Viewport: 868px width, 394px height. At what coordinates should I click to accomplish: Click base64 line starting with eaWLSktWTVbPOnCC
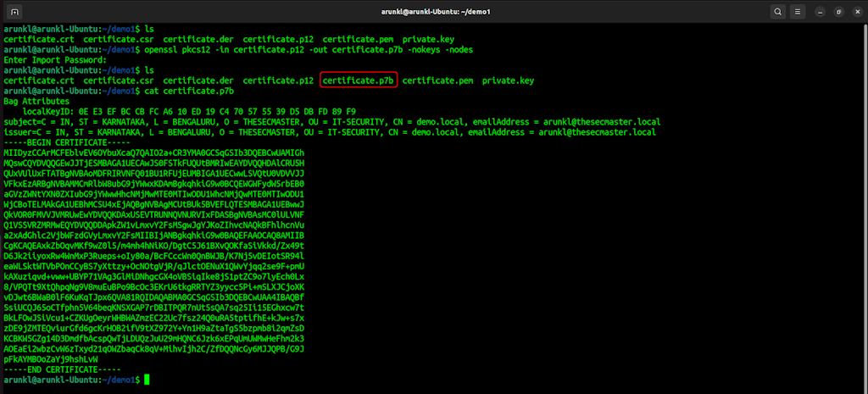pos(154,266)
